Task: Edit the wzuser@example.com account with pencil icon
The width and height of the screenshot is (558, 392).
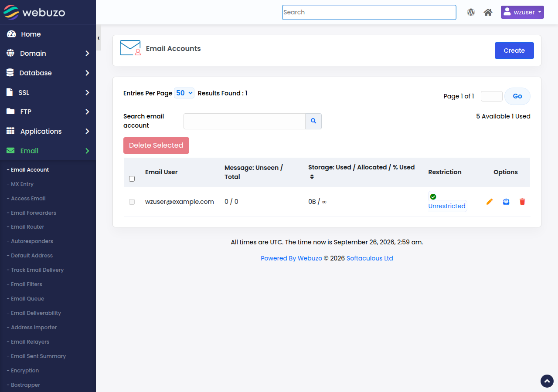Action: coord(490,202)
